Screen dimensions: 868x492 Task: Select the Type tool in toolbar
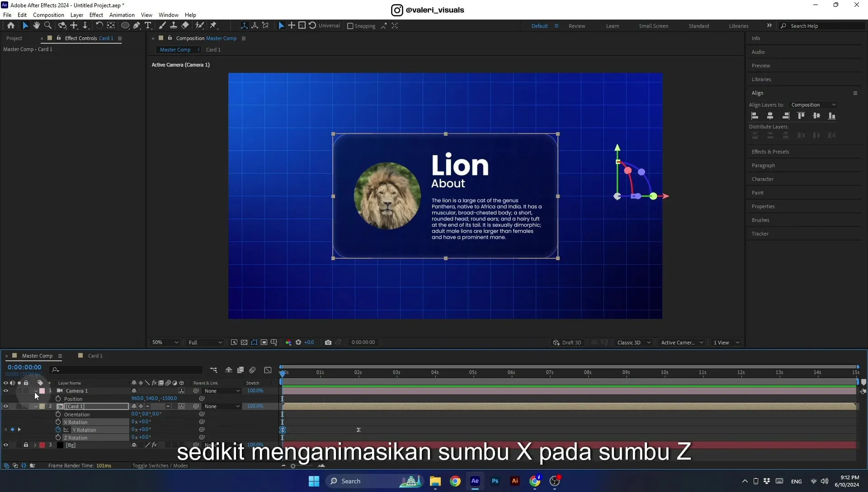148,26
